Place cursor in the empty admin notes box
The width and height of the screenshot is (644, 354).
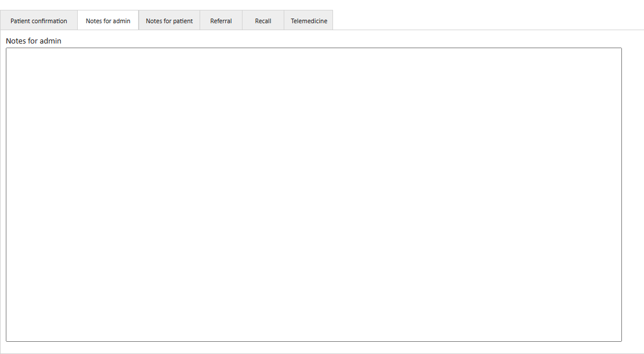point(313,194)
